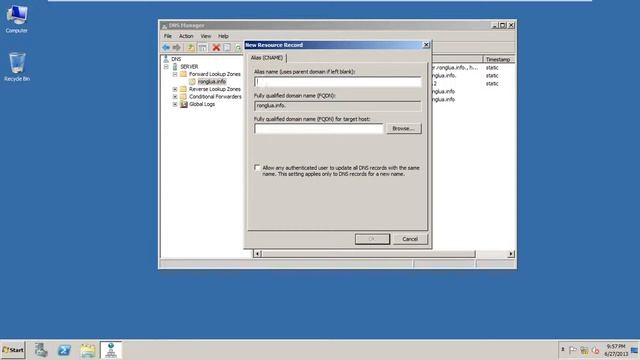Image resolution: width=640 pixels, height=360 pixels.
Task: Click the Show/Hide console tree icon
Action: pos(202,47)
